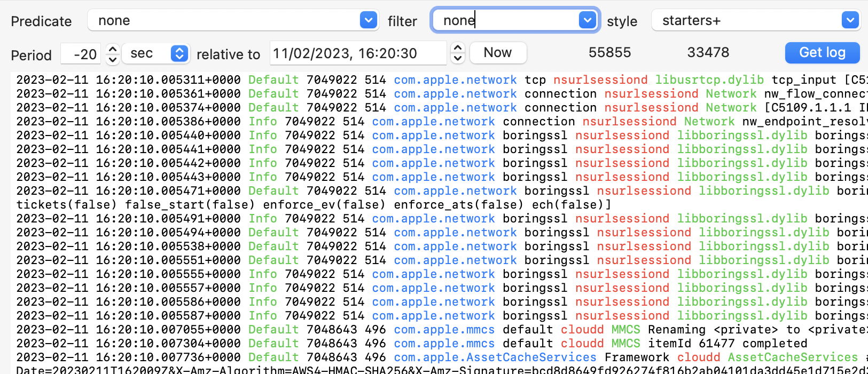
Task: Increment the Period value with up arrow
Action: point(112,49)
